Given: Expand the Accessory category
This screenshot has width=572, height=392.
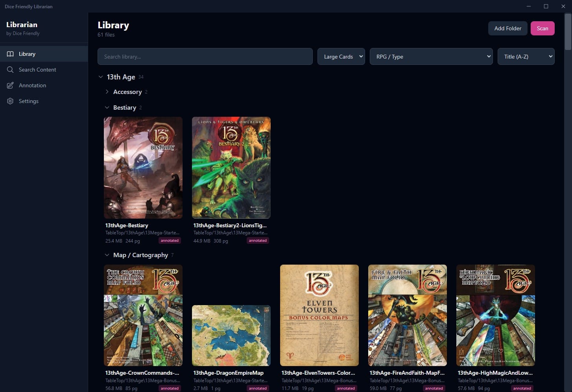Looking at the screenshot, I should (107, 92).
